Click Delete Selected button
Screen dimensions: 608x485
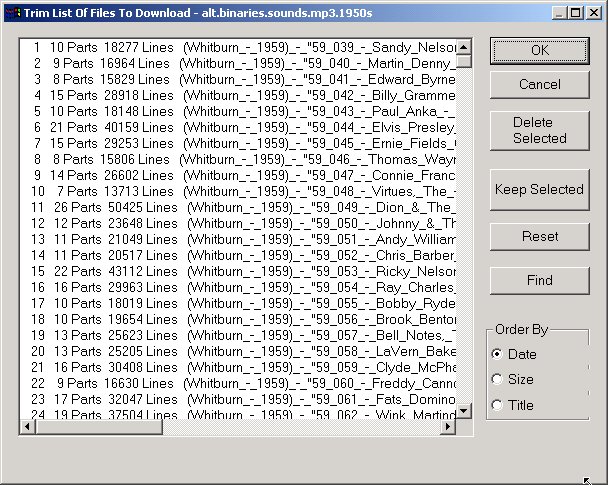(x=539, y=130)
